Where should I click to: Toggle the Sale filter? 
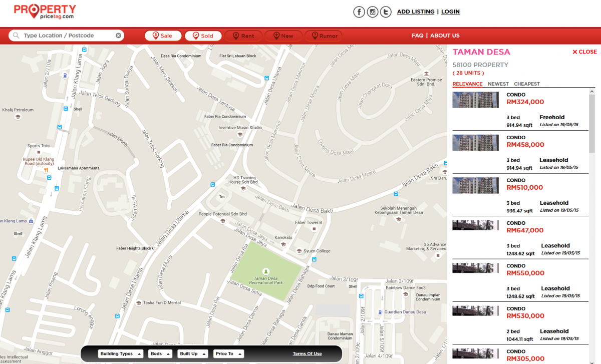[163, 36]
